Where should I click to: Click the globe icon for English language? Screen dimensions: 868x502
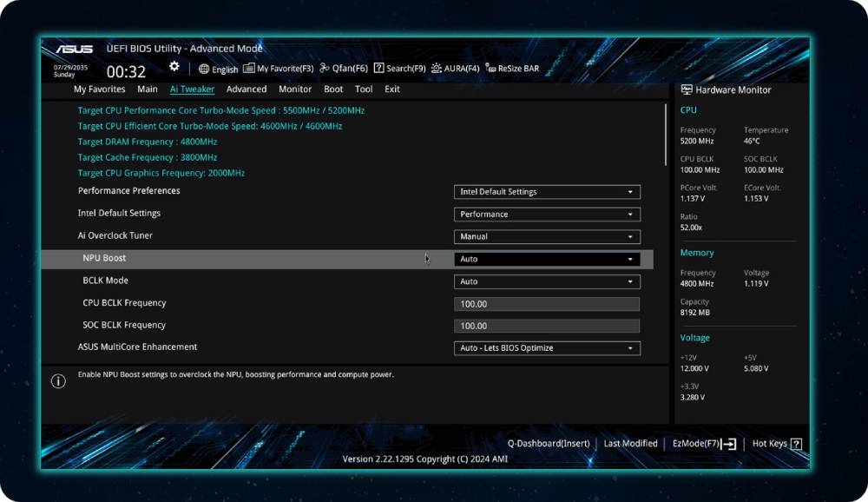[204, 69]
